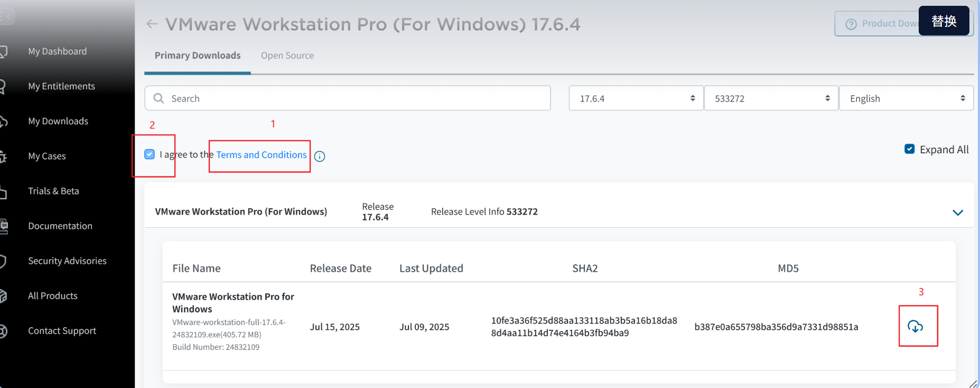The height and width of the screenshot is (388, 980).
Task: Open the English language dropdown
Action: pos(906,98)
